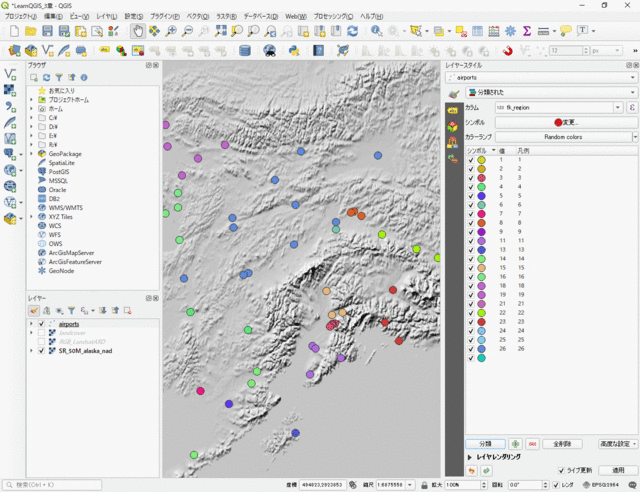Open the Advanced settings dropdown button
This screenshot has width=640, height=492.
[x=618, y=444]
